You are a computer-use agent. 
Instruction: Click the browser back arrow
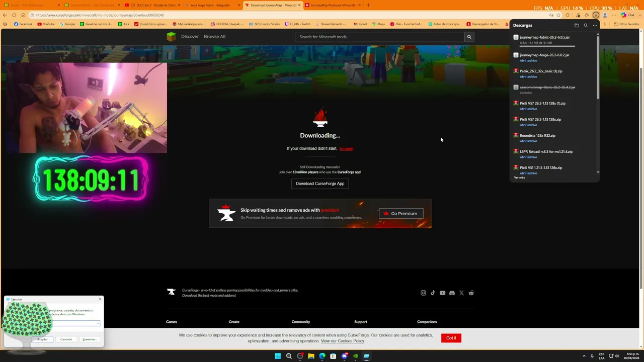(5, 15)
